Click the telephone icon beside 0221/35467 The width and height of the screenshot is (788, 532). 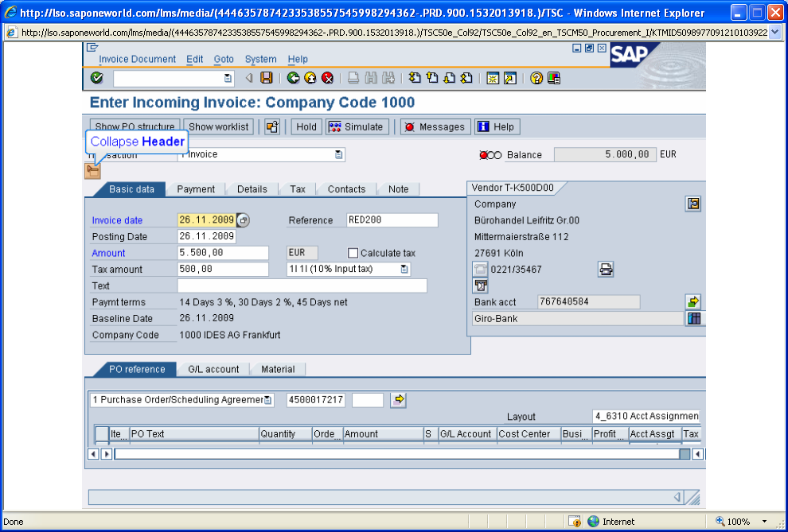pos(481,270)
